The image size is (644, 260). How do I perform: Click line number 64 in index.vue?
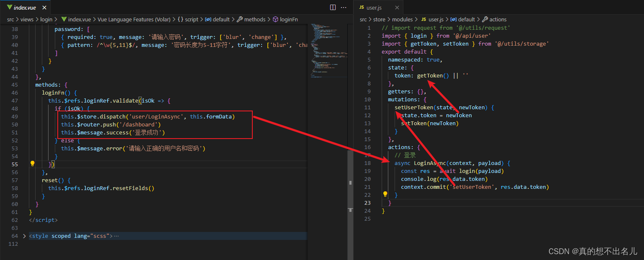click(15, 236)
